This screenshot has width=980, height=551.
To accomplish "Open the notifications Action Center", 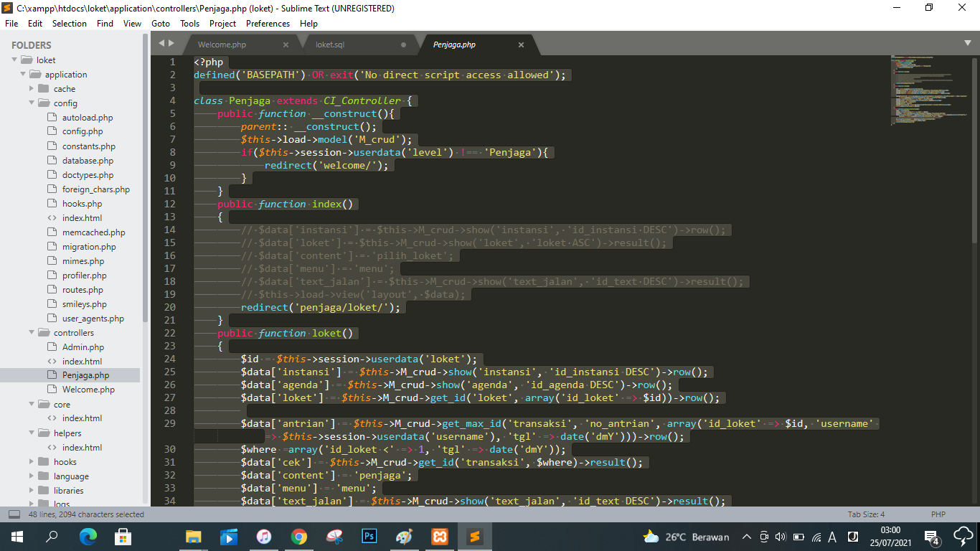I will [x=931, y=537].
